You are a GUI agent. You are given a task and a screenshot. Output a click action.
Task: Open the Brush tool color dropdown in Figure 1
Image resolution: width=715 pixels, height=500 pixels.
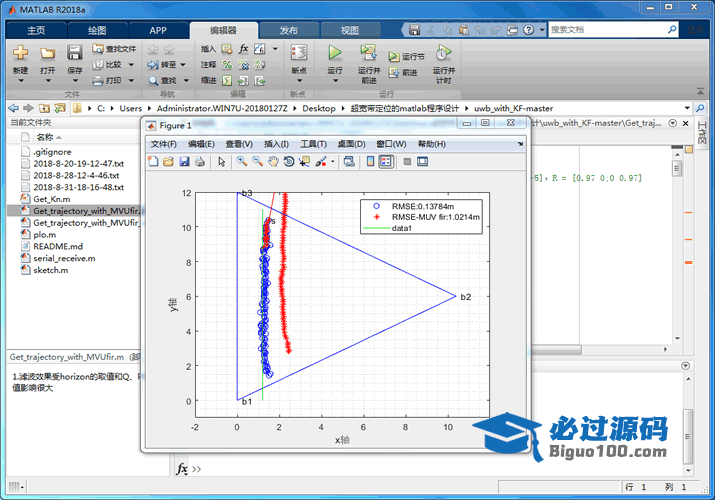pyautogui.click(x=332, y=161)
